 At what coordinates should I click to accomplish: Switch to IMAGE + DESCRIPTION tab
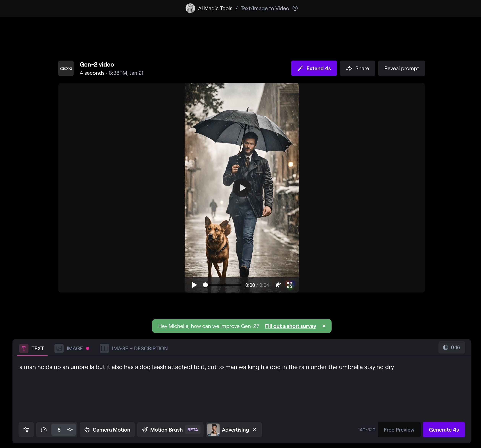[134, 349]
